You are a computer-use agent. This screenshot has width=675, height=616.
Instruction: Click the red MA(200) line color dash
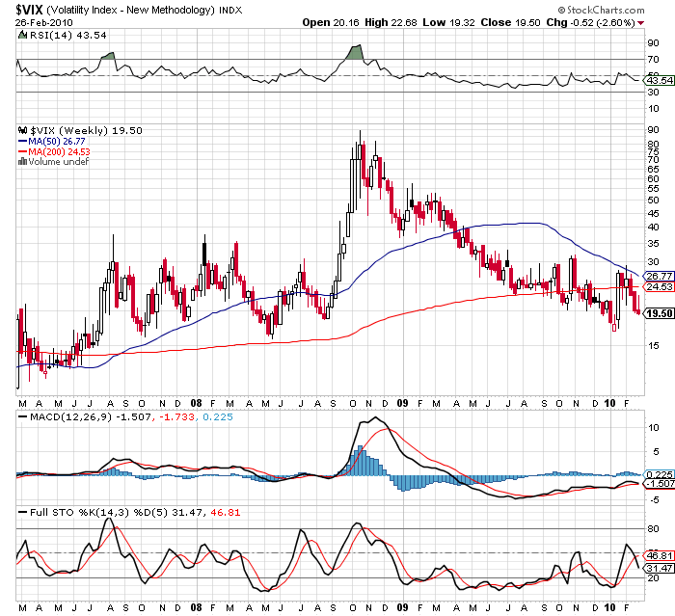[x=22, y=151]
